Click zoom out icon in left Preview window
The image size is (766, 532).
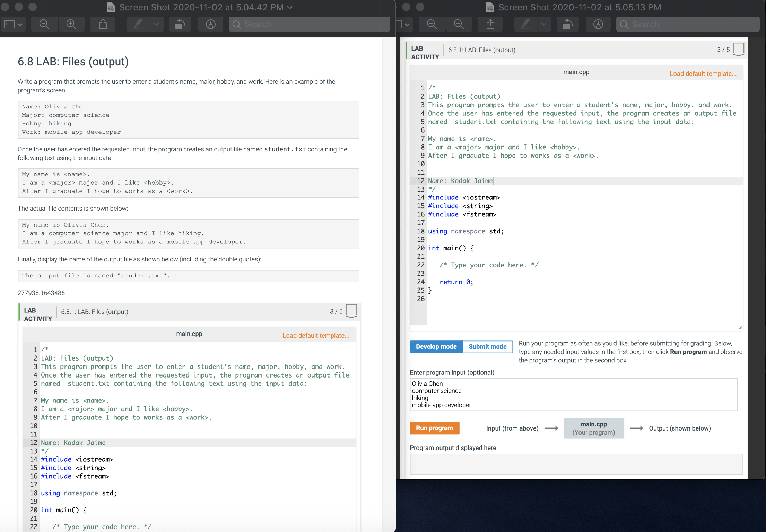coord(44,24)
